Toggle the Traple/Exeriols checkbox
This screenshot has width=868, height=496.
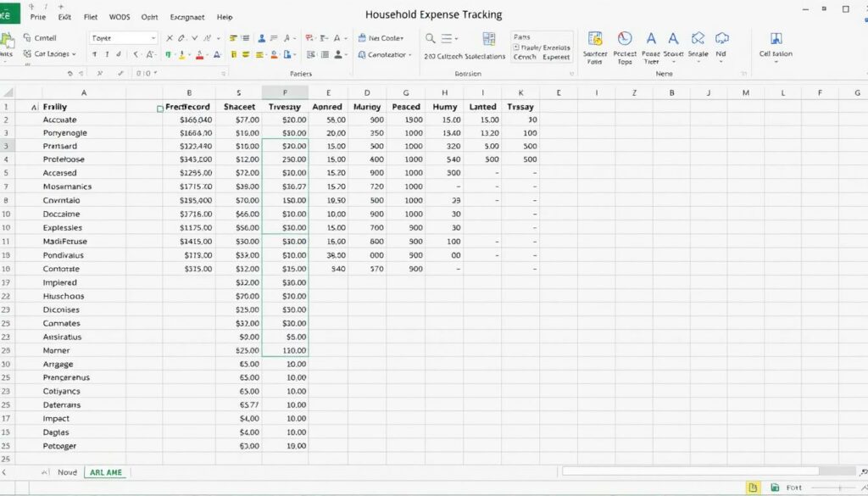[516, 47]
